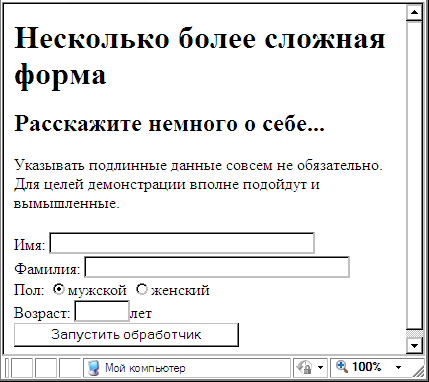Screen dimensions: 429x382
Task: Click the Мой компьютер zone icon
Action: (93, 368)
